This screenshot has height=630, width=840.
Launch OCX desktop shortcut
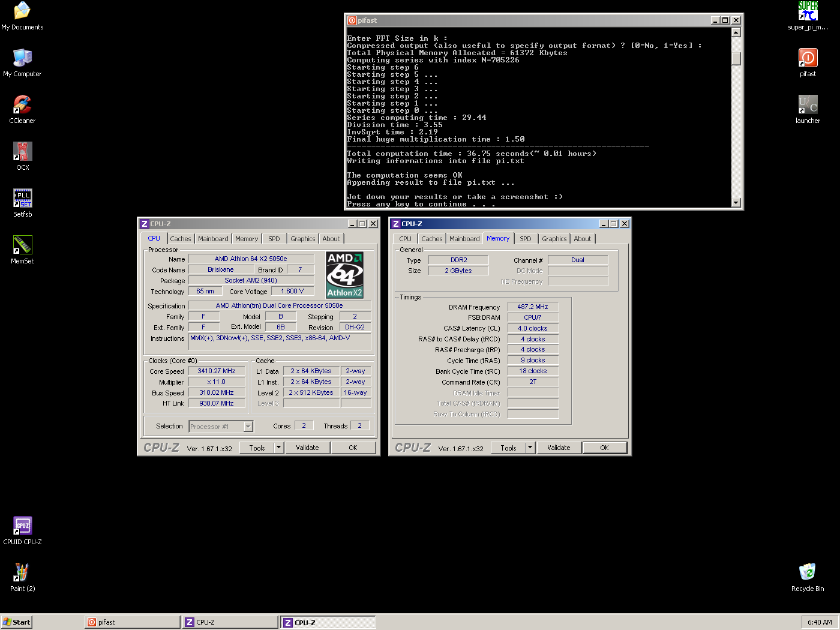click(22, 156)
